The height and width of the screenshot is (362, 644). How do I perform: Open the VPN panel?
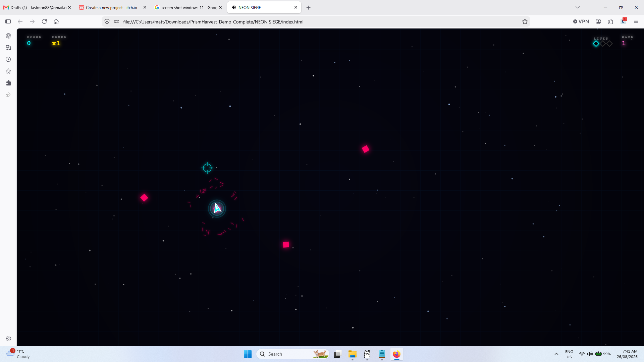click(581, 21)
